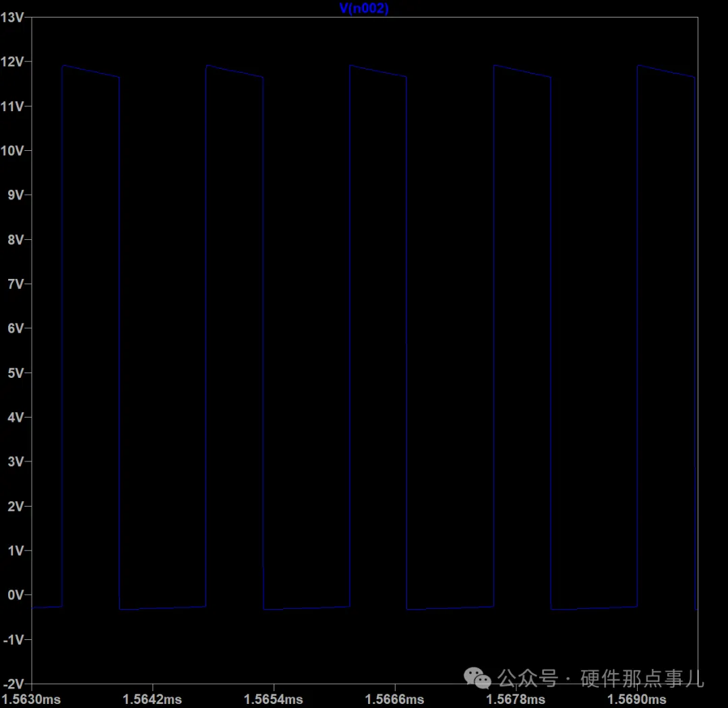Select the -1V tick label
This screenshot has width=728, height=708.
(13, 639)
